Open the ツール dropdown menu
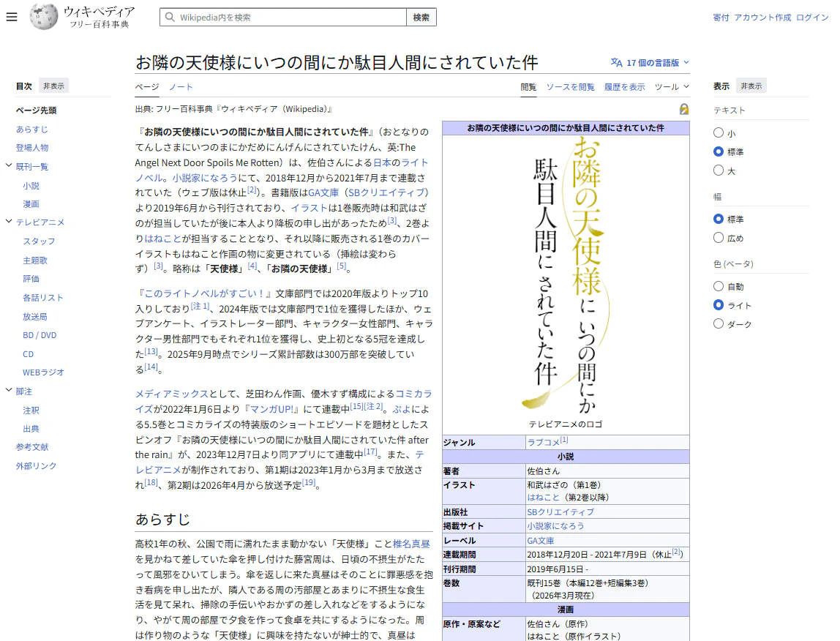Viewport: 840px width, 641px height. (672, 87)
